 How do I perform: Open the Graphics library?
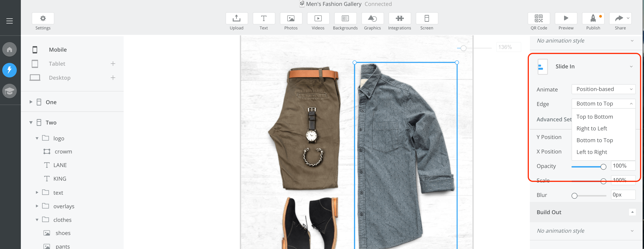[372, 19]
